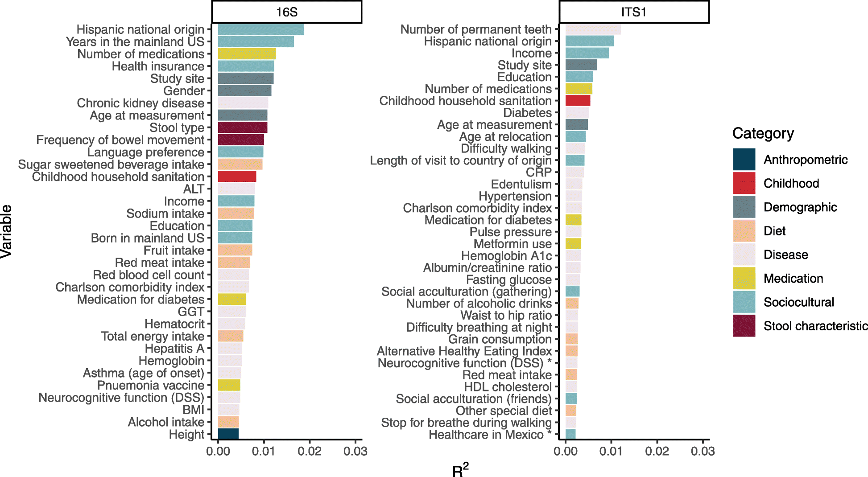Click the Healthcare in Mexico bar
868x477 pixels.
(570, 434)
